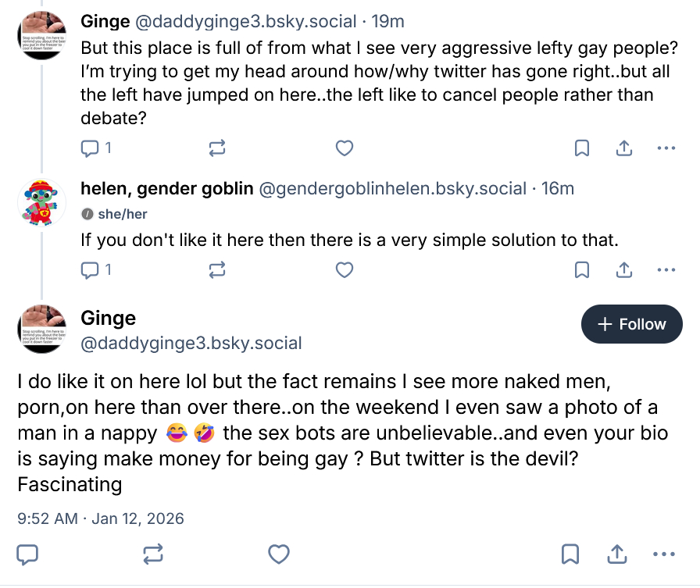Share Ginge's first post

tap(624, 148)
